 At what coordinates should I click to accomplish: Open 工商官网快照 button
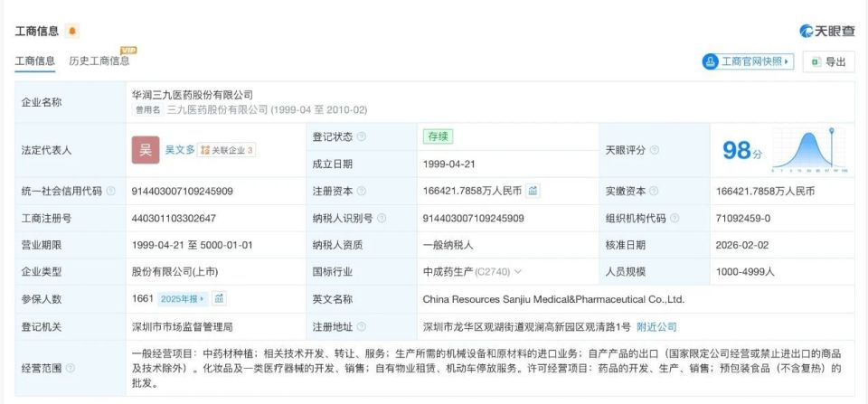748,61
